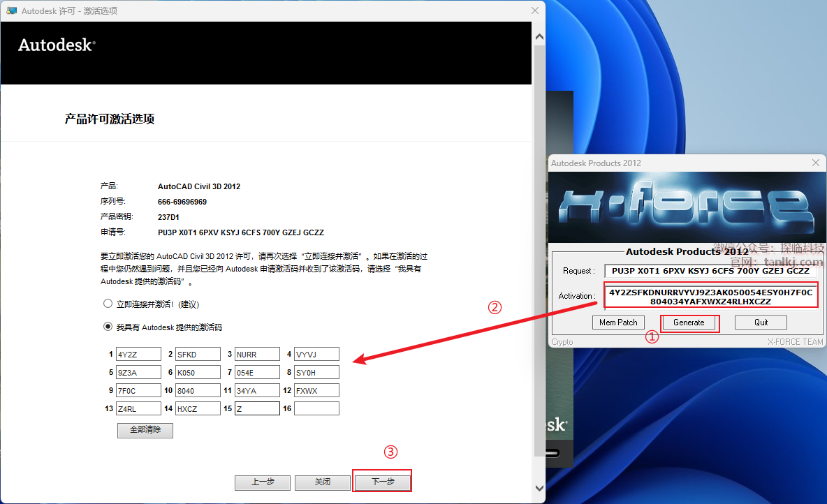
Task: Click activation code field 8 containing SY0H
Action: (x=316, y=372)
